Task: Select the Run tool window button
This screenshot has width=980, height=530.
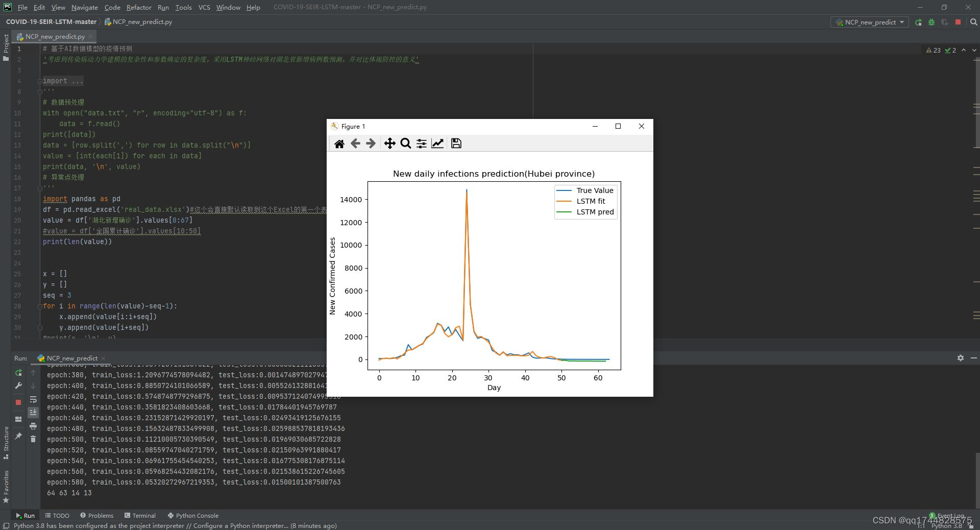Action: pos(25,516)
